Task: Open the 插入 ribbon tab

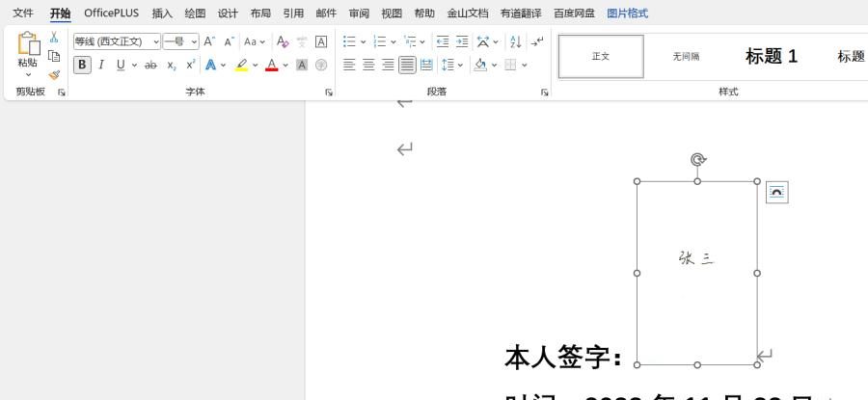Action: pyautogui.click(x=162, y=13)
